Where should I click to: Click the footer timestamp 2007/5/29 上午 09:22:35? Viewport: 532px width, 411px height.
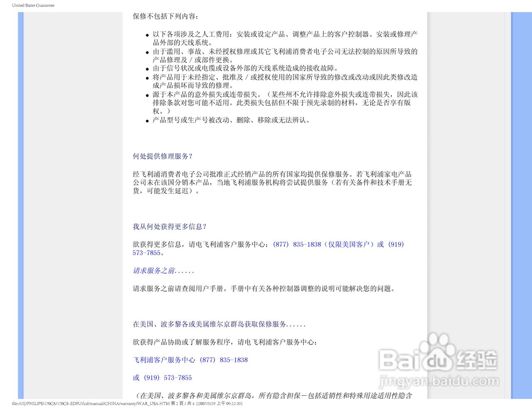(219, 404)
